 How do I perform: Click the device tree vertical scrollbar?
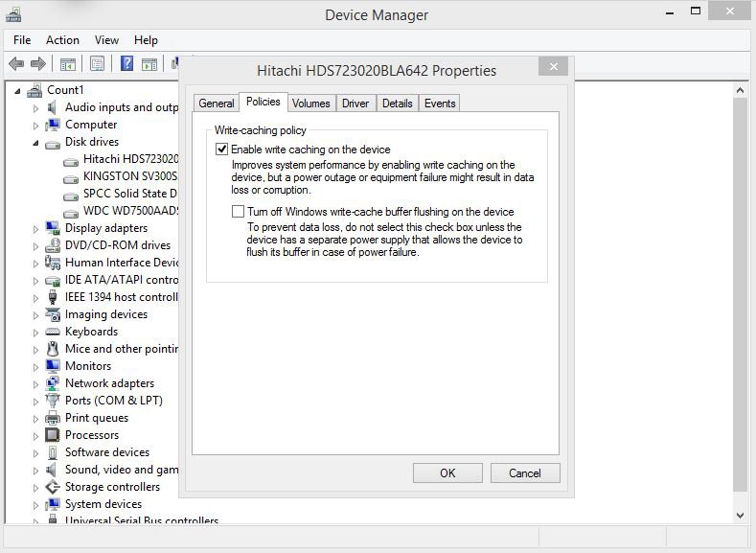(739, 288)
